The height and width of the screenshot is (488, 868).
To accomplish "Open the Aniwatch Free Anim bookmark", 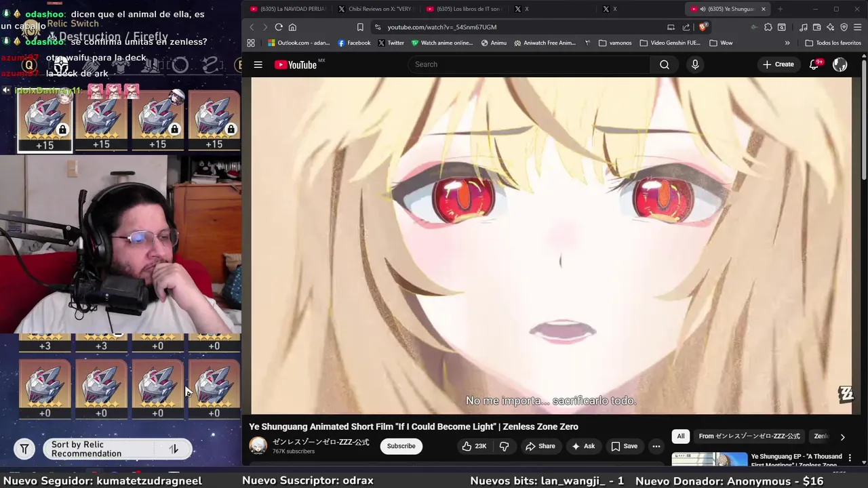I will (x=545, y=43).
